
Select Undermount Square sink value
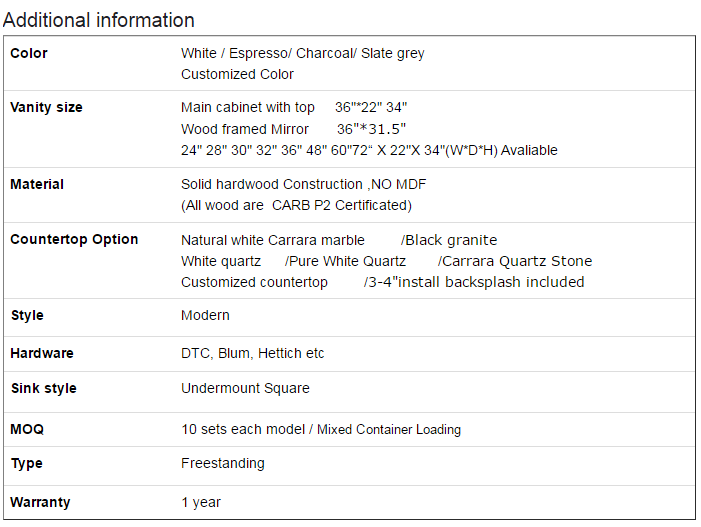pos(245,388)
